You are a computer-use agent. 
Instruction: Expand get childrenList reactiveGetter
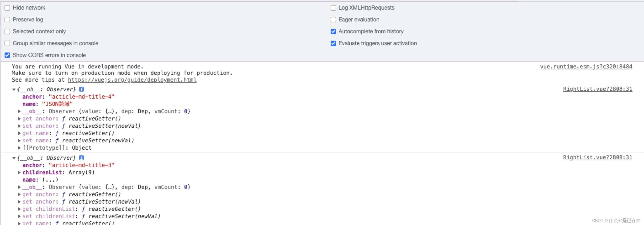click(x=19, y=209)
